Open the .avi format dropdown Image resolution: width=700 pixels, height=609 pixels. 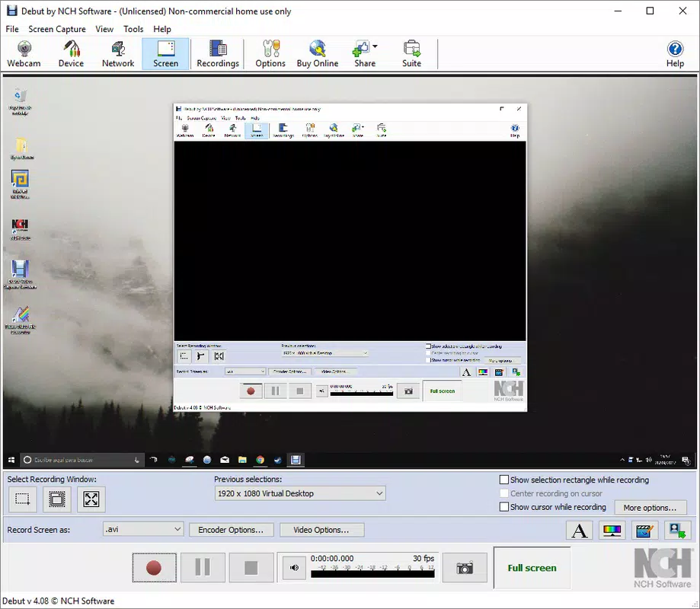(x=143, y=530)
